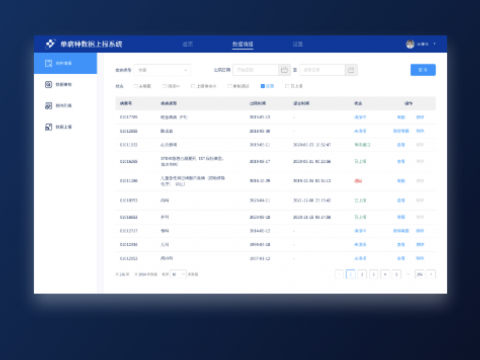Open calendar icon of end date field
This screenshot has height=360, width=480.
click(351, 70)
